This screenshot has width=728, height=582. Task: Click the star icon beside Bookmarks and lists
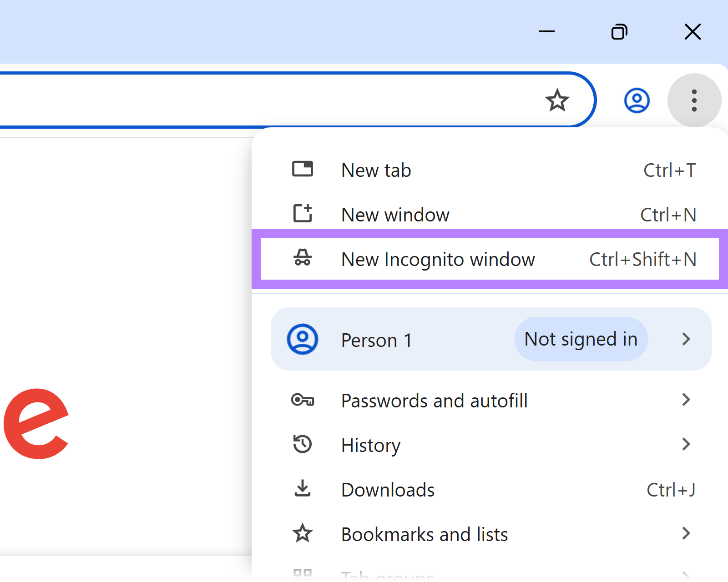[303, 533]
